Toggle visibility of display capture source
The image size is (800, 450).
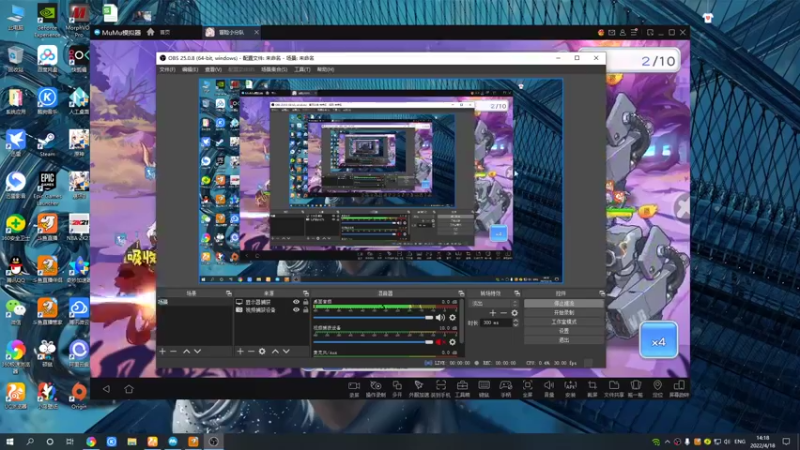tap(296, 302)
